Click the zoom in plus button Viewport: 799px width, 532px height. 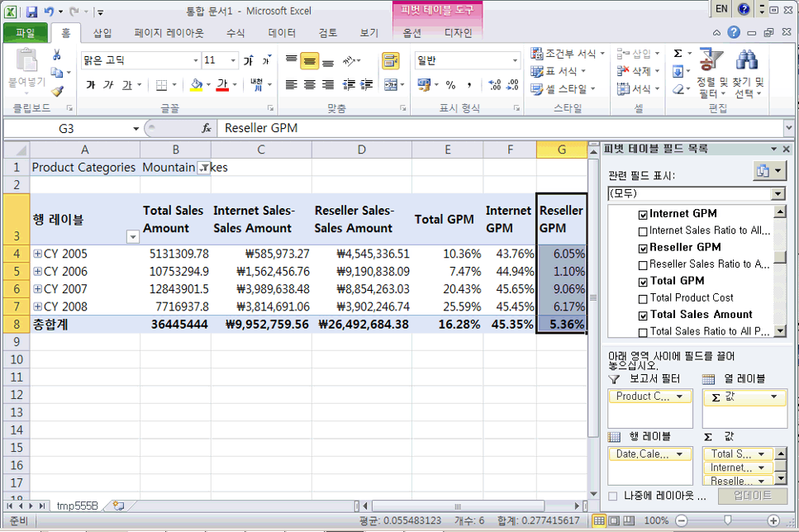tap(773, 520)
